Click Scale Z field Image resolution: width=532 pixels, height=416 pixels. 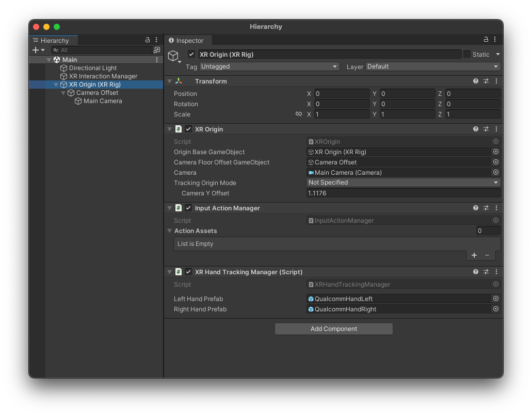click(x=473, y=114)
